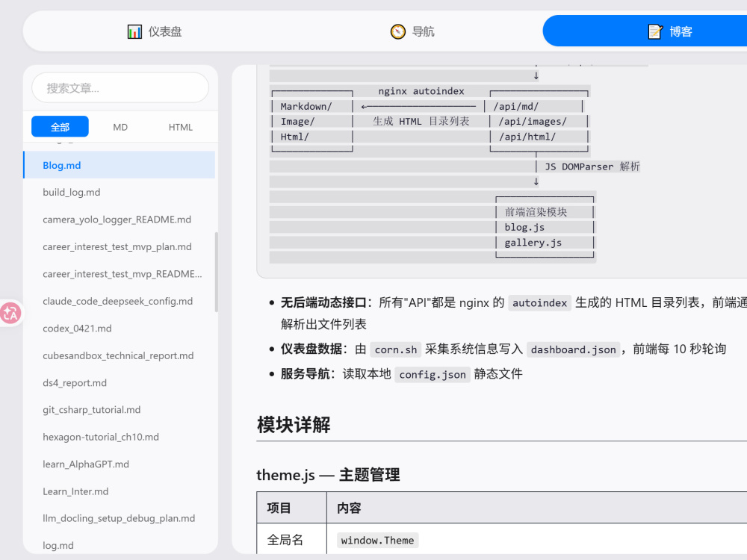Click 生成 HTML 目录列表 diagram label
This screenshot has height=560, width=747.
421,122
